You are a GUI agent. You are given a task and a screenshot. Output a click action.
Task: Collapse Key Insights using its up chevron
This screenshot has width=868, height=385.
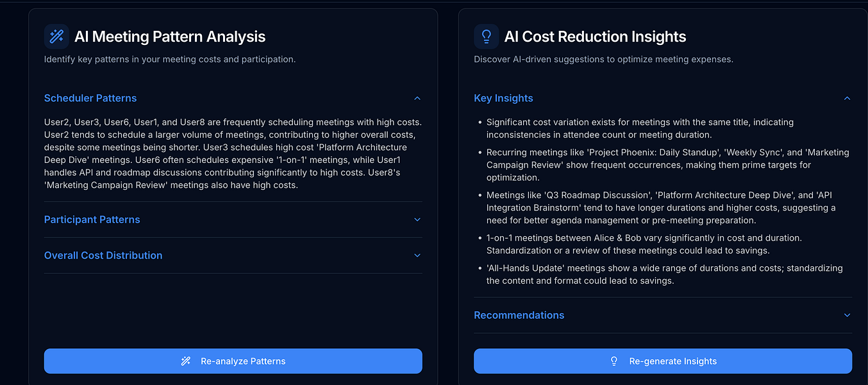847,98
